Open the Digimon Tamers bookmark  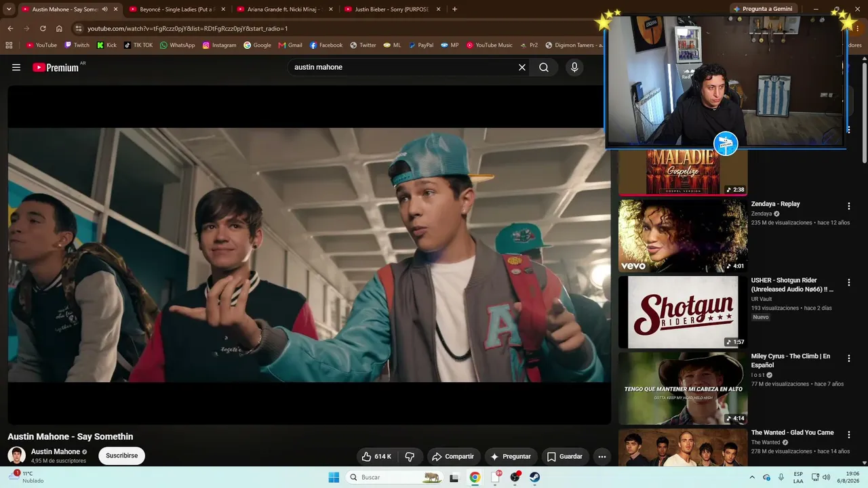(x=574, y=45)
